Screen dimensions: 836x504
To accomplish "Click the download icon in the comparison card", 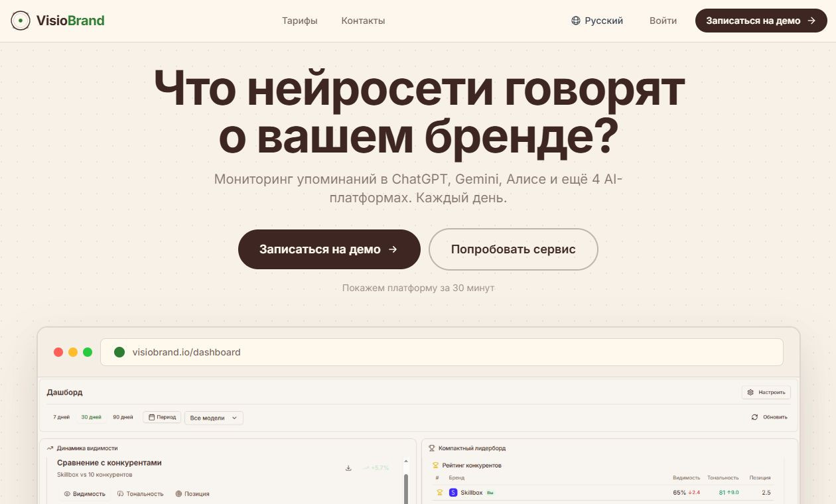I will click(x=348, y=468).
